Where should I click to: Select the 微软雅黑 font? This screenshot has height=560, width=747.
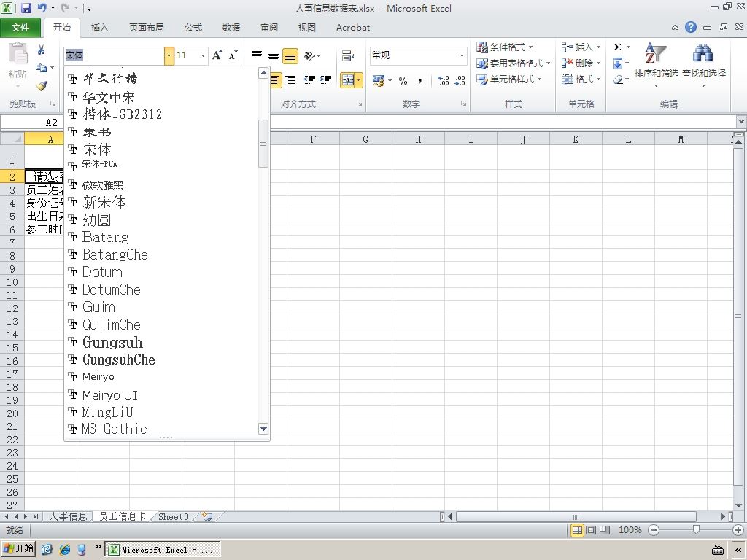161,184
